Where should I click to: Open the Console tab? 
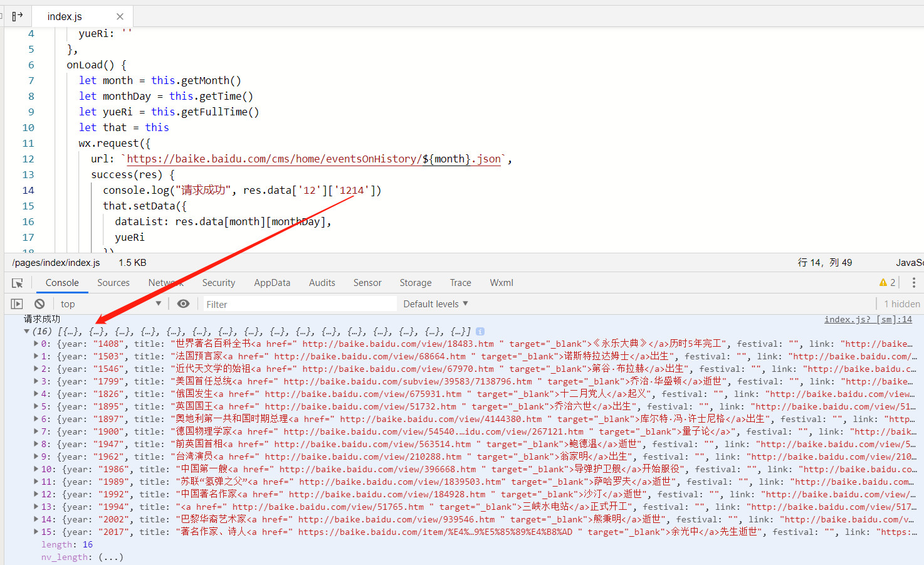coord(62,283)
